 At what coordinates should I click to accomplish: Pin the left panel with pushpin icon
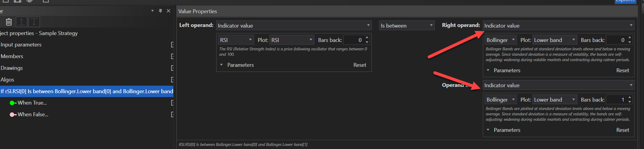point(160,11)
